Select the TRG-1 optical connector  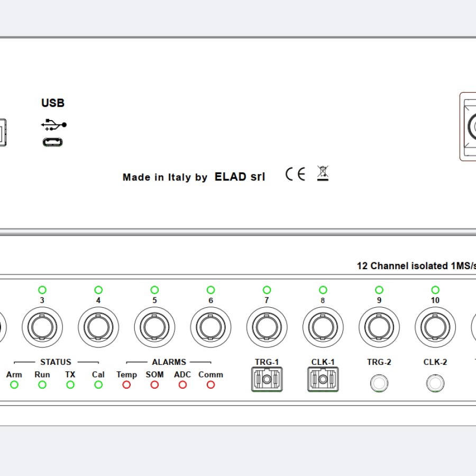pyautogui.click(x=267, y=380)
